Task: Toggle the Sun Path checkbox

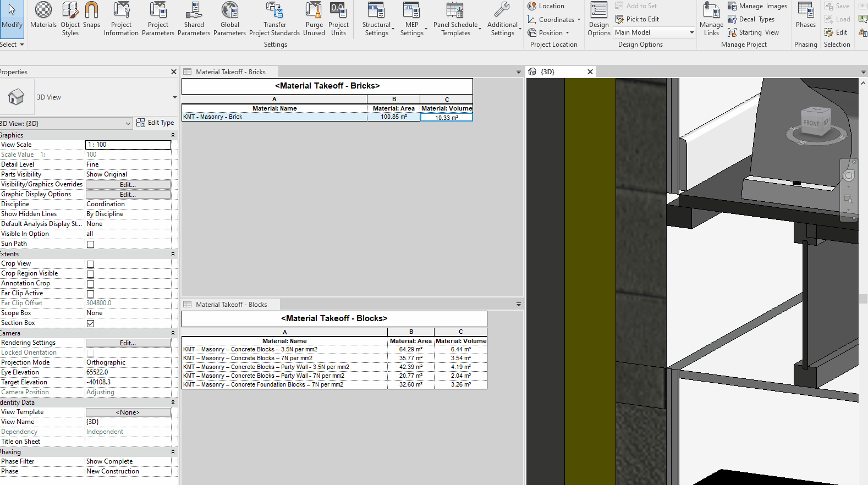Action: [x=91, y=244]
